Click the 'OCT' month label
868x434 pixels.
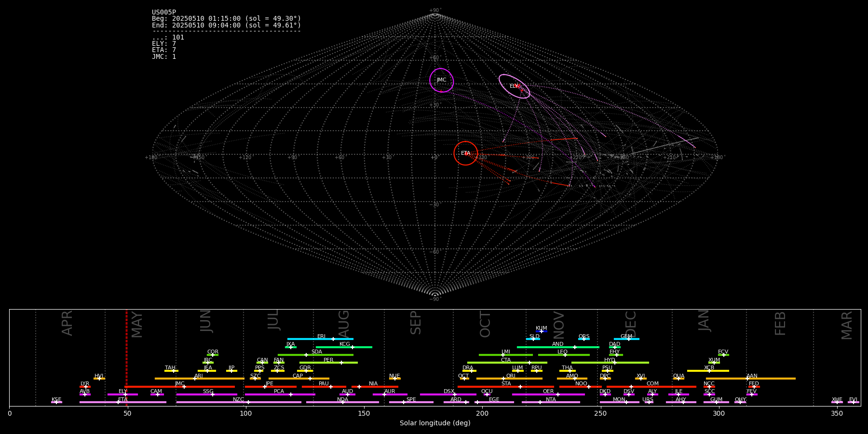coord(485,324)
